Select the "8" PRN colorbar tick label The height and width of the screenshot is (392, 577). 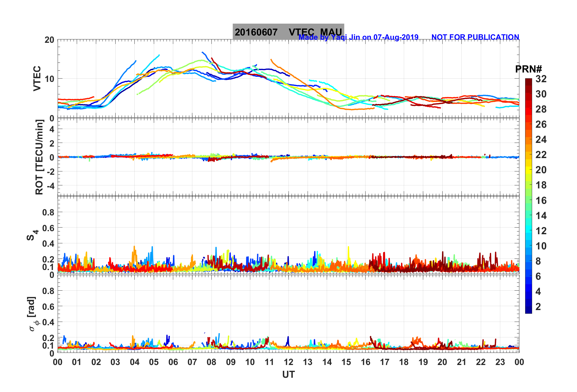[x=538, y=261]
